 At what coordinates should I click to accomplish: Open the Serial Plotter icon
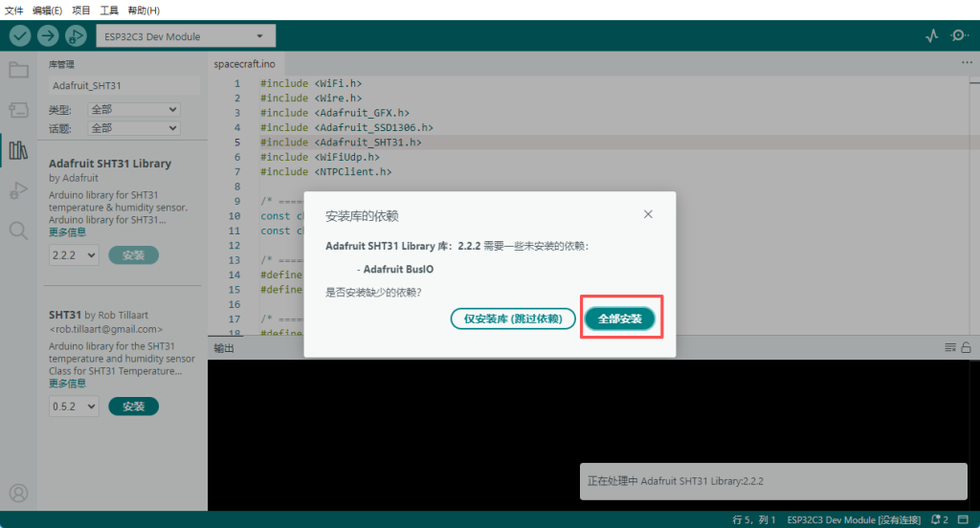tap(932, 35)
